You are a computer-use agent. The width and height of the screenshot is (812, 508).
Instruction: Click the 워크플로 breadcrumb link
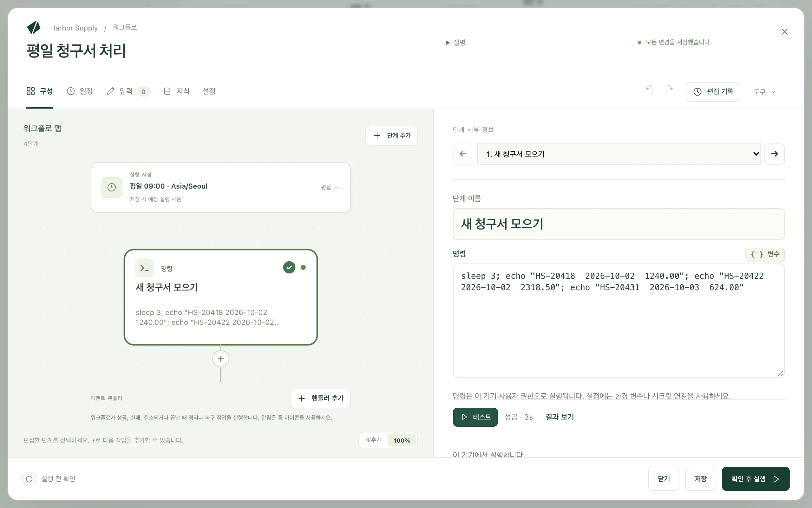(x=125, y=28)
